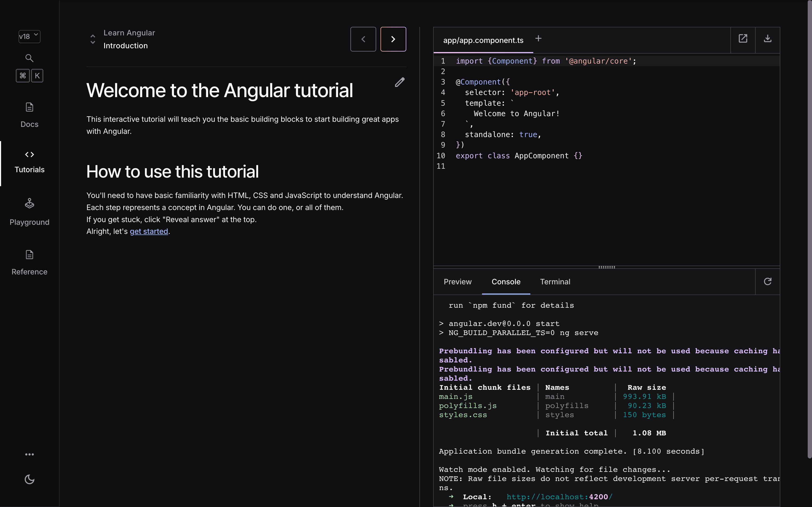The width and height of the screenshot is (812, 507).
Task: Click the more options ellipsis icon
Action: point(29,454)
